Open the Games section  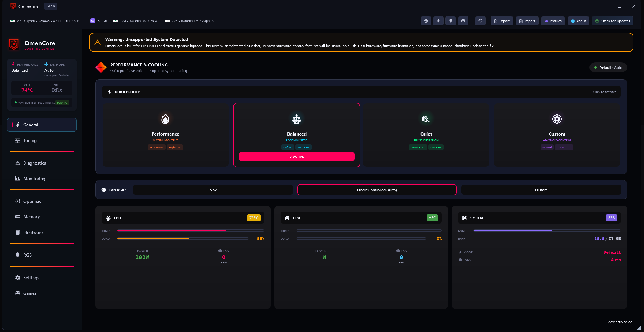point(42,293)
